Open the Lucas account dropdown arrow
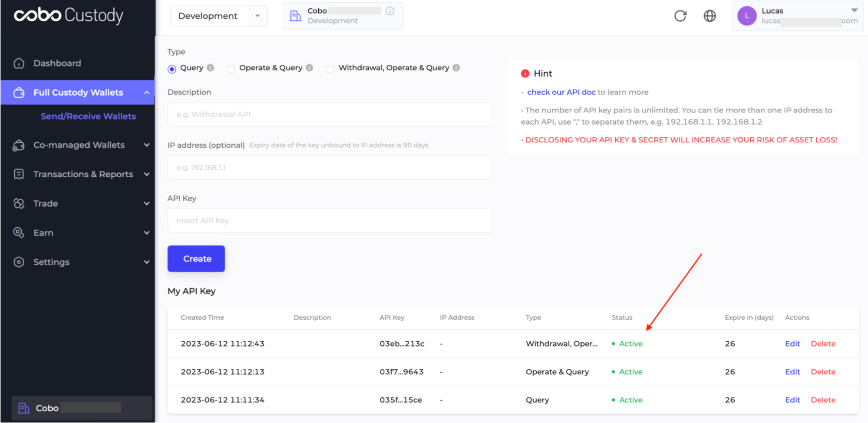This screenshot has height=423, width=868. click(854, 10)
